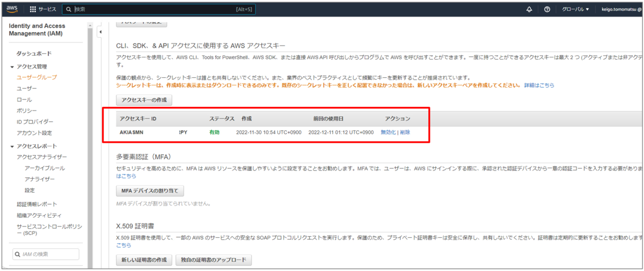The image size is (644, 271).
Task: Open the services grid menu
Action: (33, 10)
